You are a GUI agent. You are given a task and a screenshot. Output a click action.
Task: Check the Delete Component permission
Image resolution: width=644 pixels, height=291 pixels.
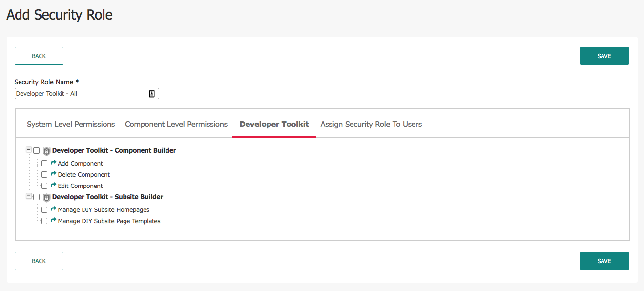pyautogui.click(x=44, y=175)
